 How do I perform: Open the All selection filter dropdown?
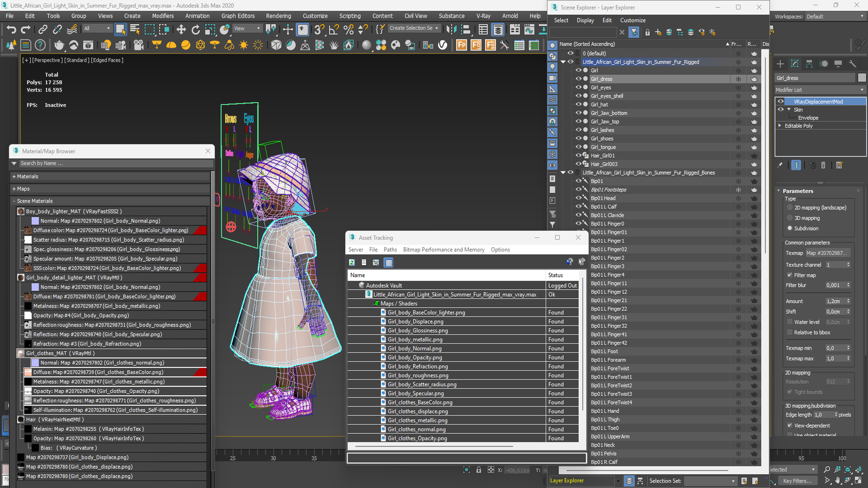tap(97, 28)
